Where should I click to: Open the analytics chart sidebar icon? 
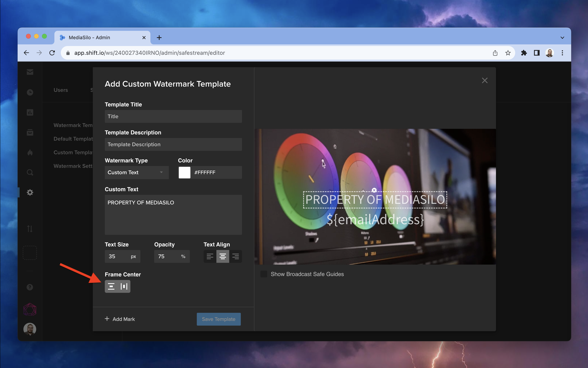[x=30, y=112]
